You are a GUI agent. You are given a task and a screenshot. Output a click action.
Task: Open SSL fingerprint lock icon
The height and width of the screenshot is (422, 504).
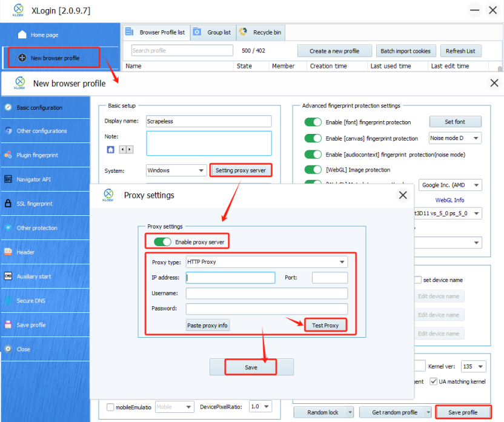point(8,203)
